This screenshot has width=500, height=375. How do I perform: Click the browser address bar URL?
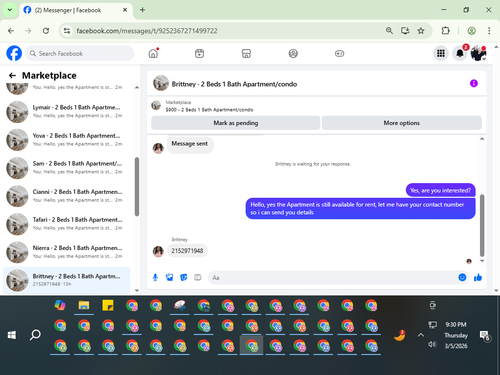pos(147,31)
